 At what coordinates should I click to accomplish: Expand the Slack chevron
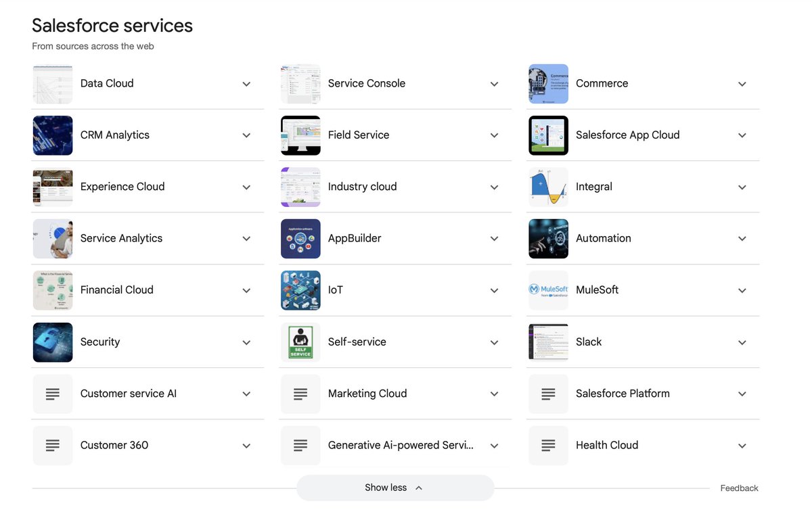[742, 342]
